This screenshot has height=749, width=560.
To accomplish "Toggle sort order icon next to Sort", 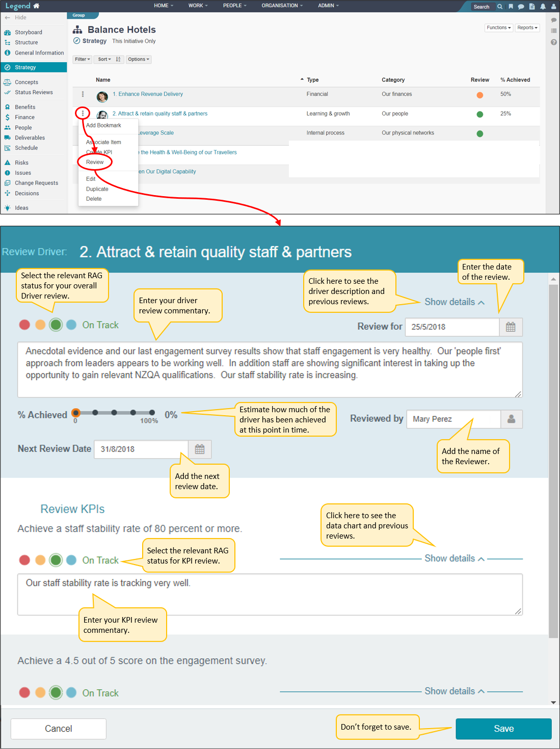I will point(118,60).
